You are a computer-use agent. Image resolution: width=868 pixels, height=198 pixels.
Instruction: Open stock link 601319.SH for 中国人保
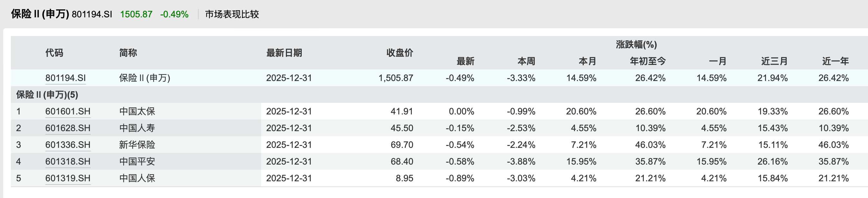coord(68,178)
